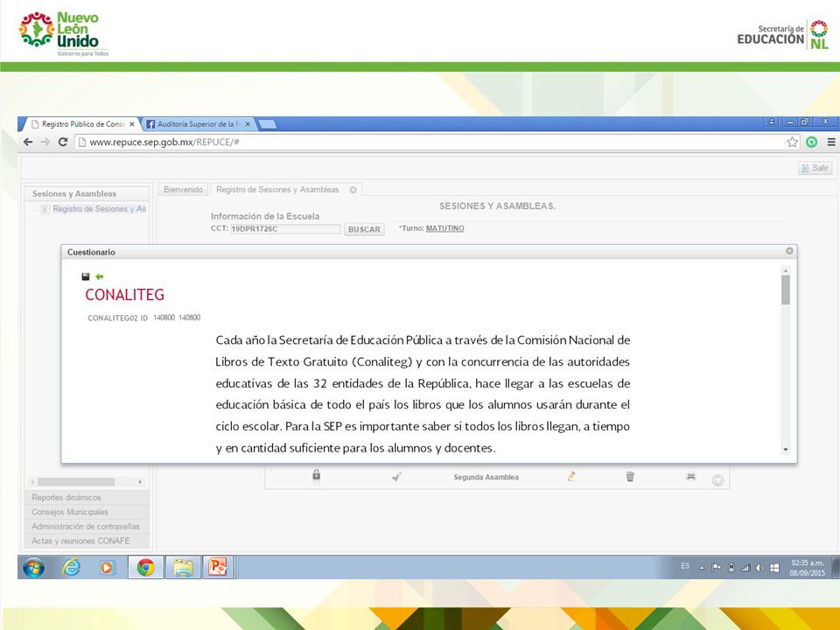Viewport: 840px width, 630px height.
Task: Click the BUSCAR button
Action: 364,229
